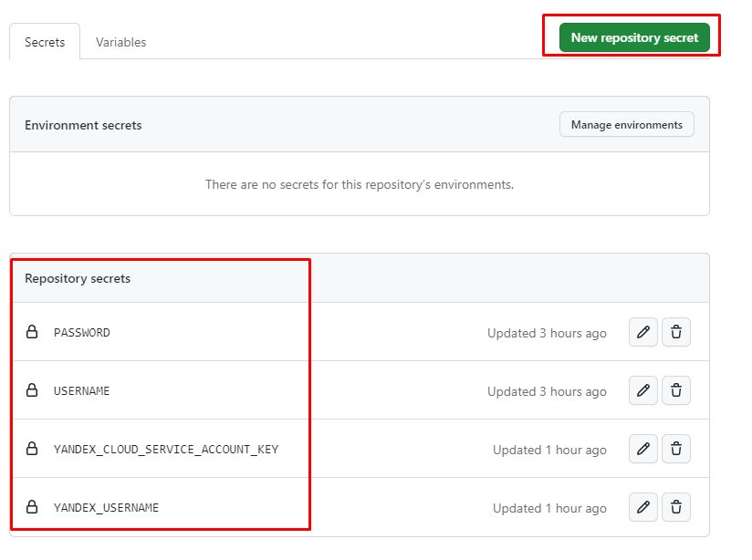The image size is (752, 560).
Task: Click the lock icon beside PASSWORD
Action: (32, 332)
